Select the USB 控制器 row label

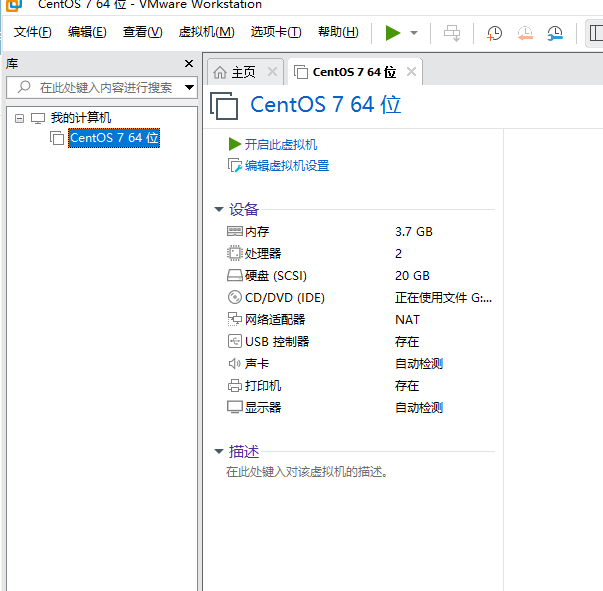pyautogui.click(x=277, y=341)
